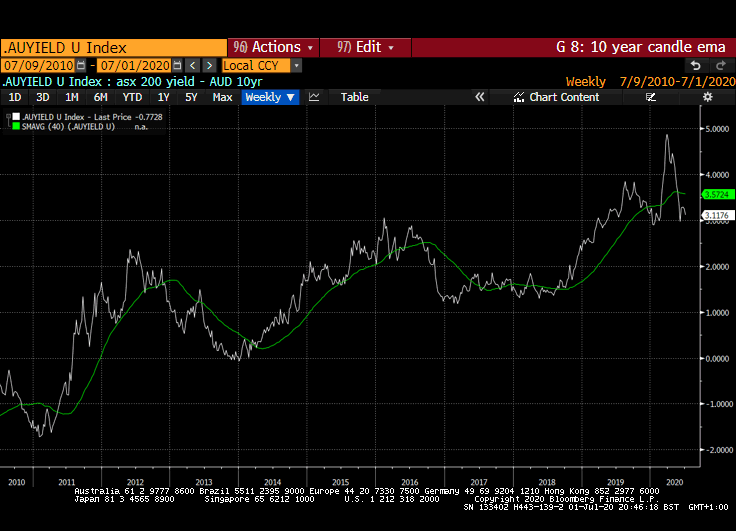Open the 97) Edit menu
The height and width of the screenshot is (531, 736).
(x=365, y=47)
